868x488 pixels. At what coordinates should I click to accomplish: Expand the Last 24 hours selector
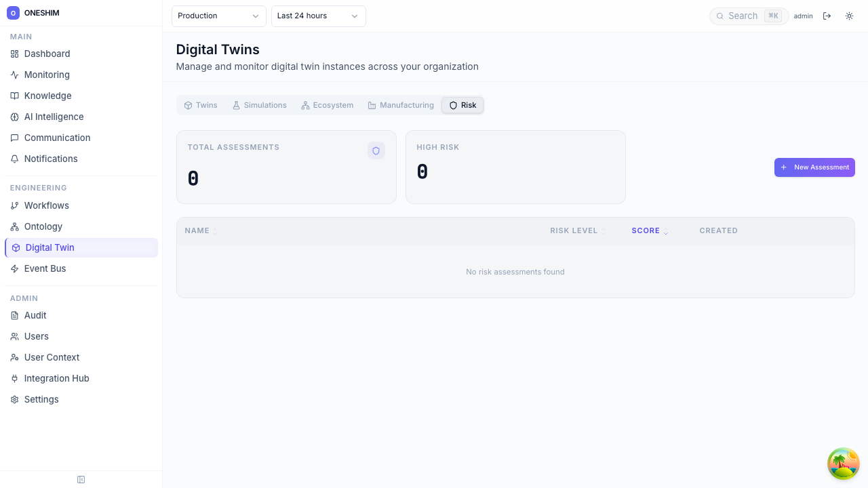(x=318, y=16)
